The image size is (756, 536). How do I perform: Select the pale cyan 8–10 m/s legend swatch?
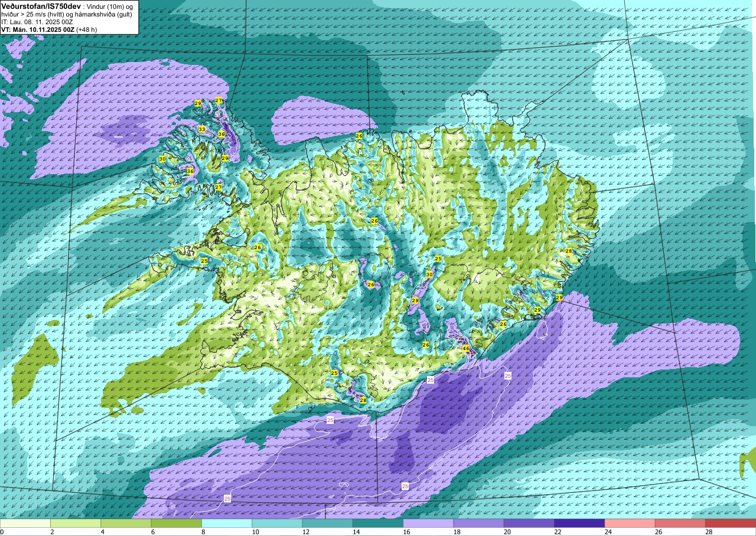click(x=227, y=523)
